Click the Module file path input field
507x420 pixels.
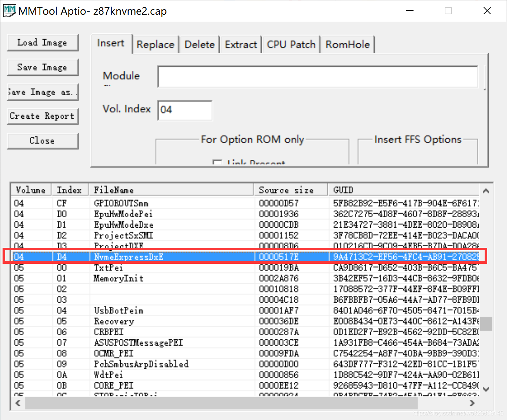317,77
